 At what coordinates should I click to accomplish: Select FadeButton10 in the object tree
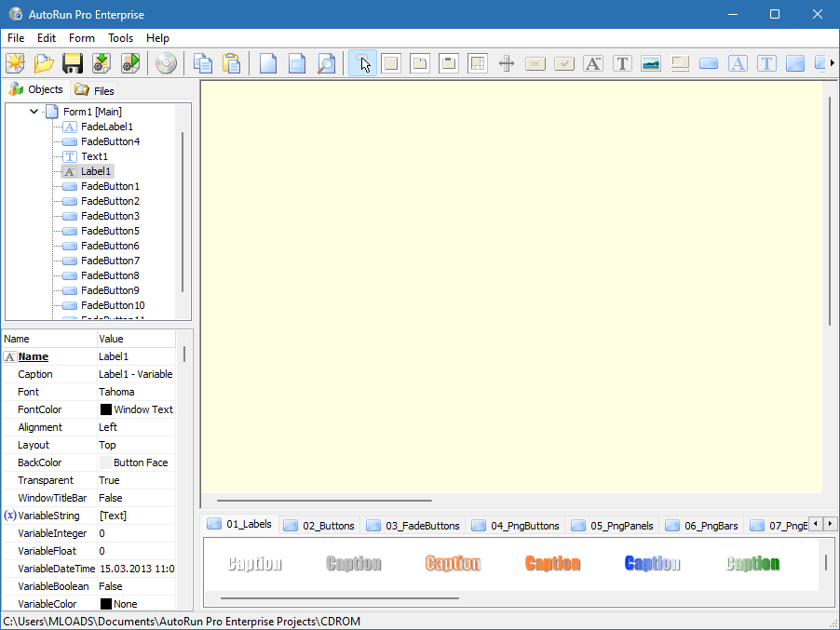113,305
